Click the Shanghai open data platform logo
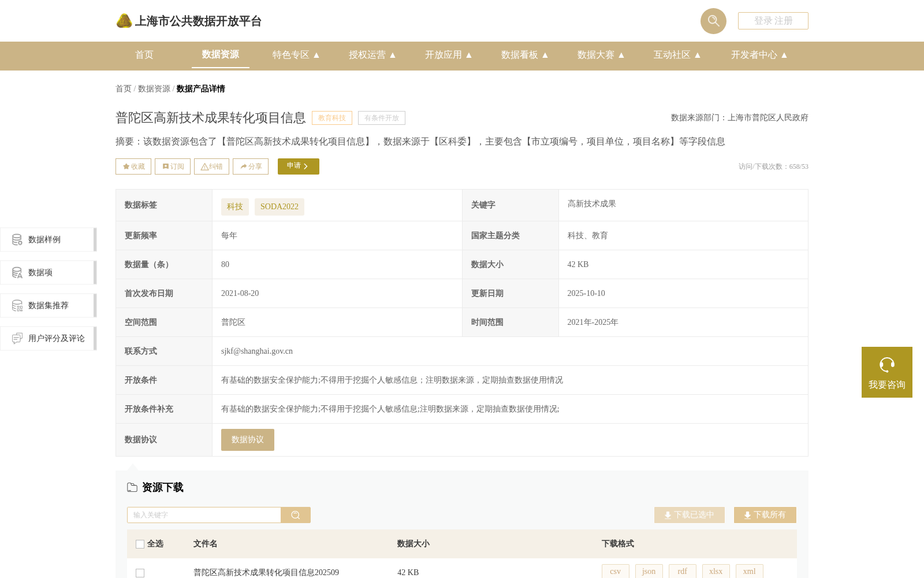Viewport: 924px width, 578px height. tap(189, 21)
